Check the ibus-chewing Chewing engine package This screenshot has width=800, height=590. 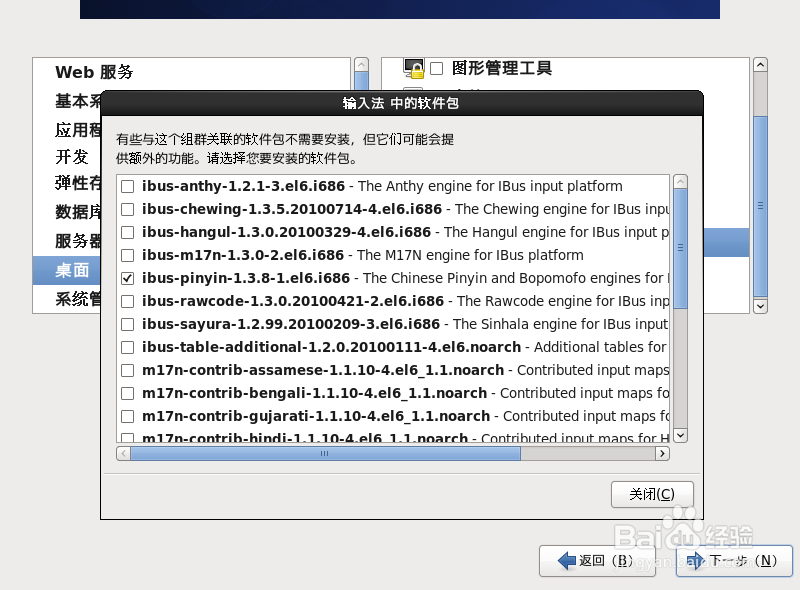point(127,209)
